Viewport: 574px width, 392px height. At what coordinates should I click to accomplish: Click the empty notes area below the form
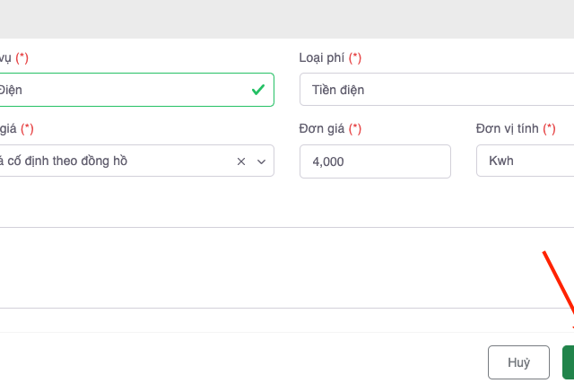(x=269, y=267)
